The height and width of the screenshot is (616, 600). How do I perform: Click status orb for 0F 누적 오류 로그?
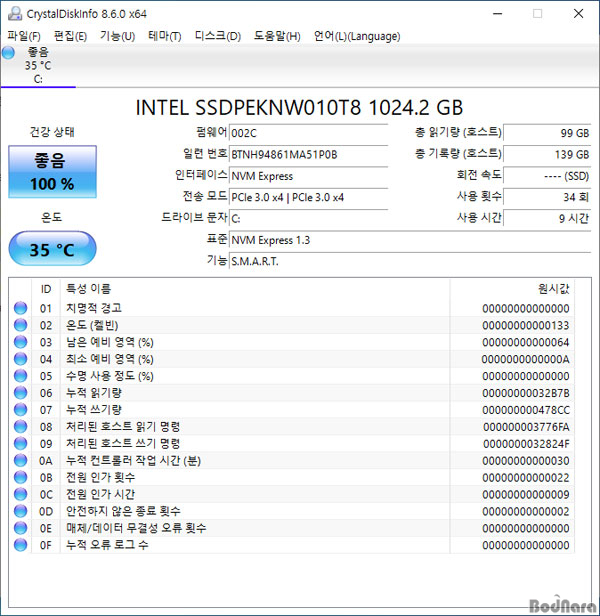(20, 544)
